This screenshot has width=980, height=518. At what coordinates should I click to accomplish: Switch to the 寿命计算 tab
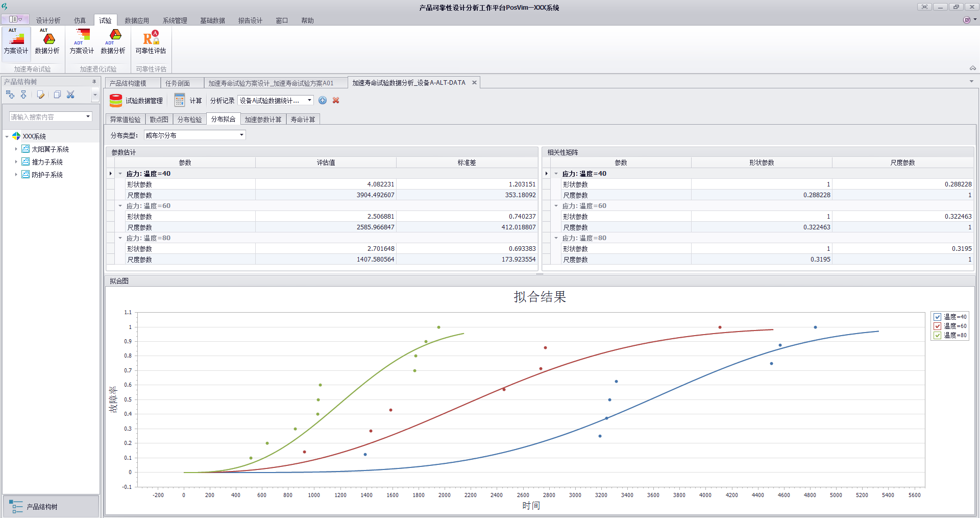[303, 120]
